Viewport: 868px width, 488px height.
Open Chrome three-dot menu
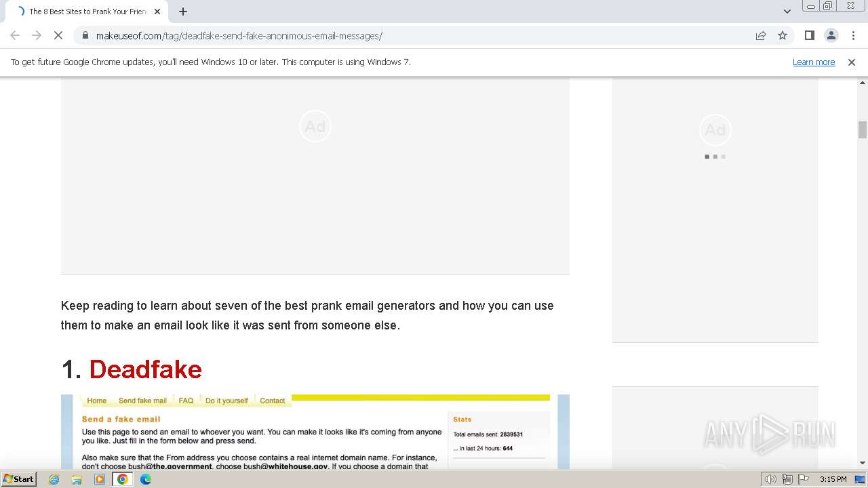pos(853,35)
